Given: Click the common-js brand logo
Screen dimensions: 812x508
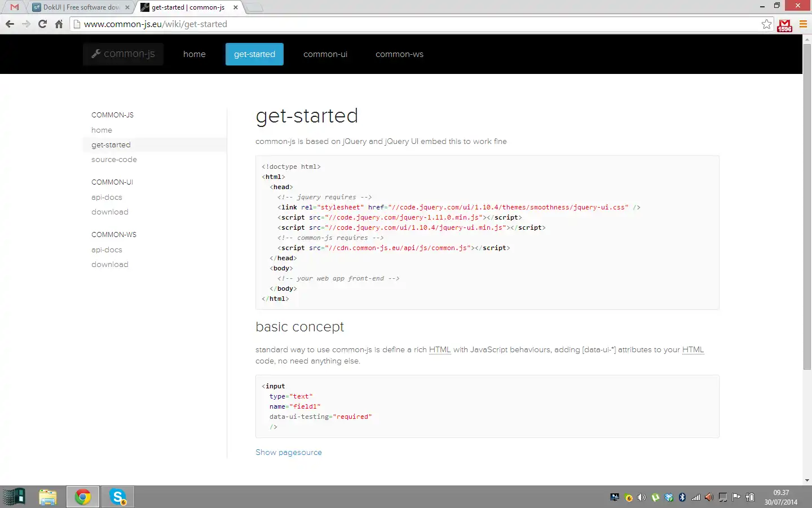Looking at the screenshot, I should (x=123, y=54).
